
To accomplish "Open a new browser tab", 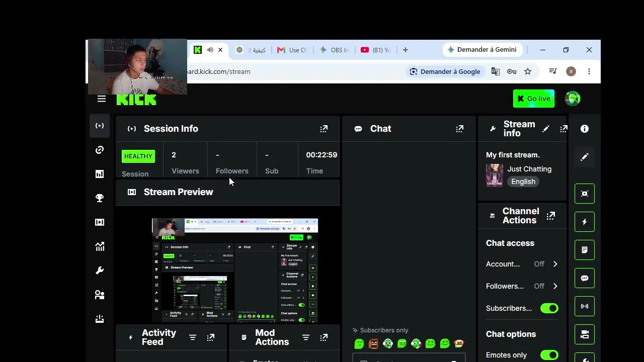I will click(x=406, y=50).
